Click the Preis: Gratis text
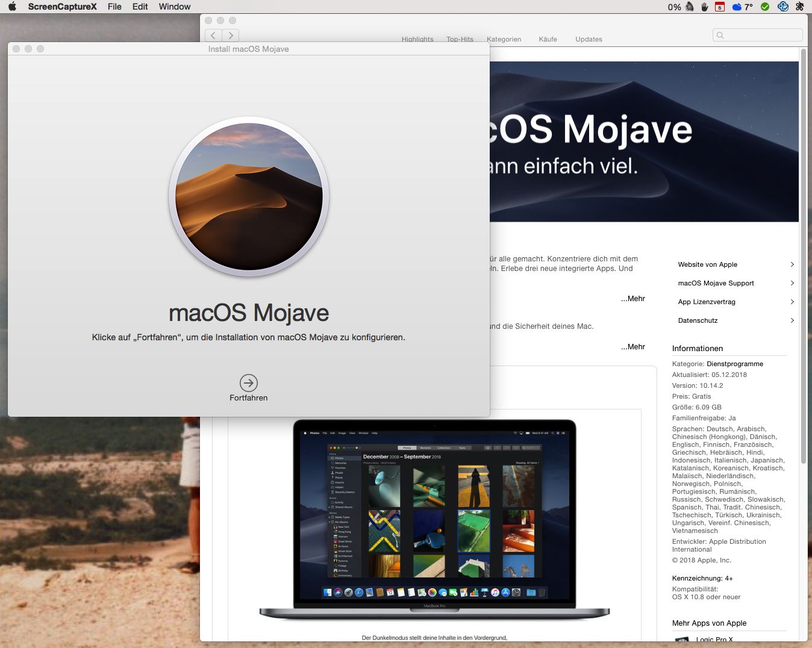Screen dimensions: 812x648 click(x=692, y=396)
